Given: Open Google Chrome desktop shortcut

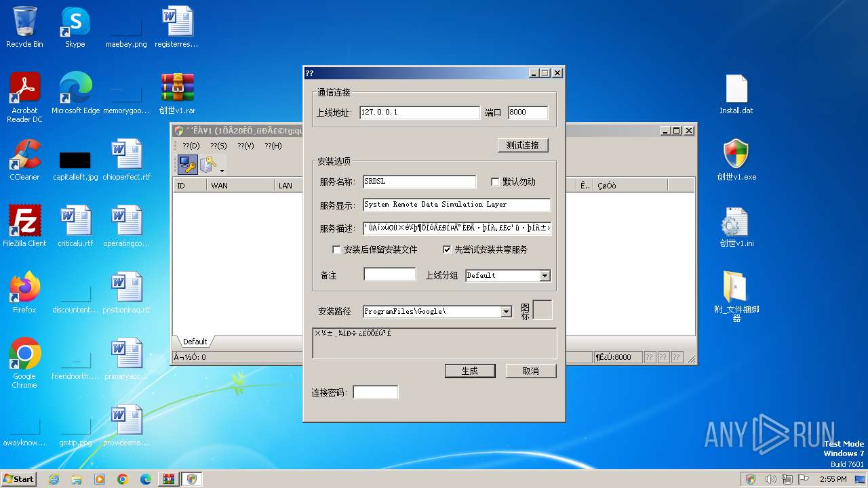Looking at the screenshot, I should (x=24, y=363).
